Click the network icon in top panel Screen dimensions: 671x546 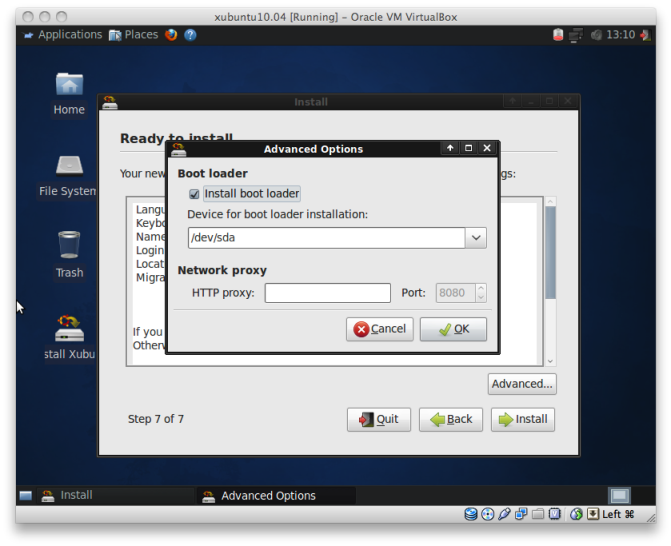click(x=576, y=35)
